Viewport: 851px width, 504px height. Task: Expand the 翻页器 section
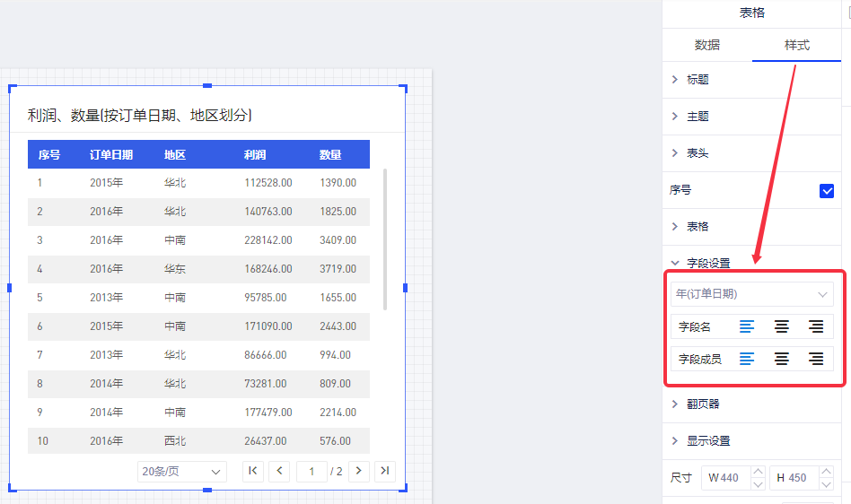tap(702, 404)
